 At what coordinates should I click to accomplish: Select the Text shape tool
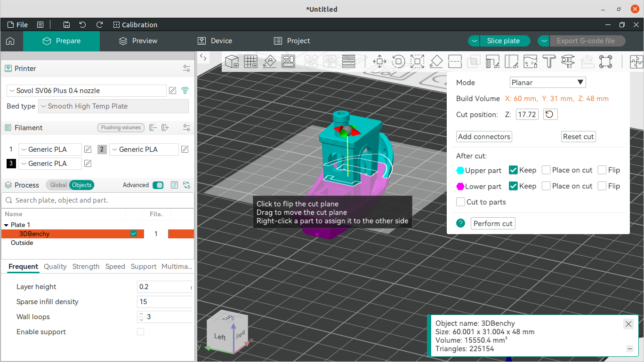[x=549, y=61]
